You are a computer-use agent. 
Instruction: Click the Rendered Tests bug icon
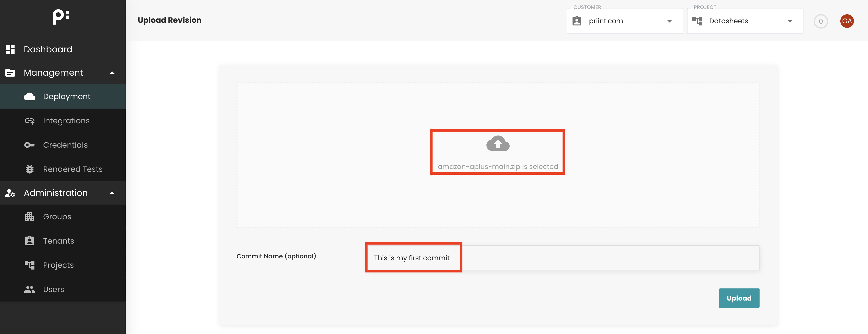tap(30, 169)
